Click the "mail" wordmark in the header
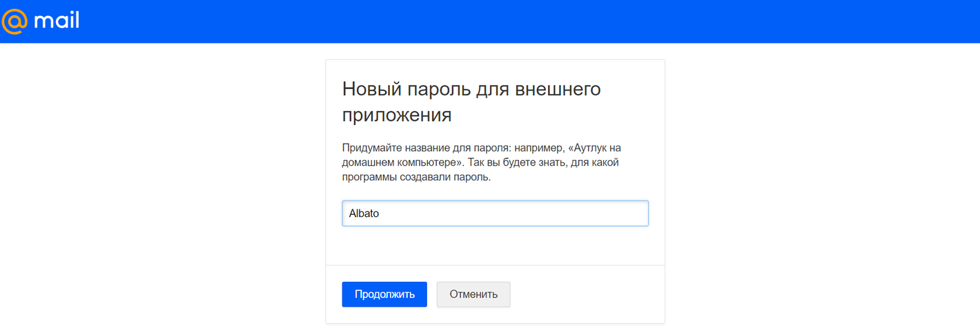Screen dimensions: 980x333 57,21
